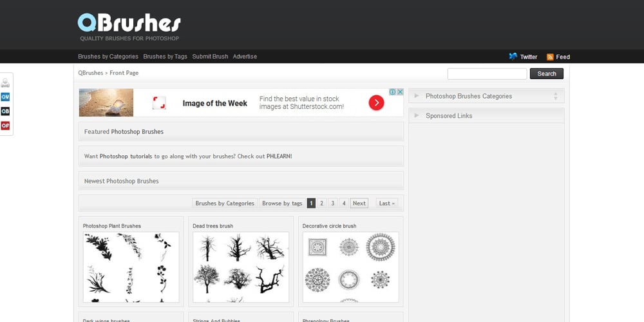Open the blue QV sidebar icon

[5, 97]
